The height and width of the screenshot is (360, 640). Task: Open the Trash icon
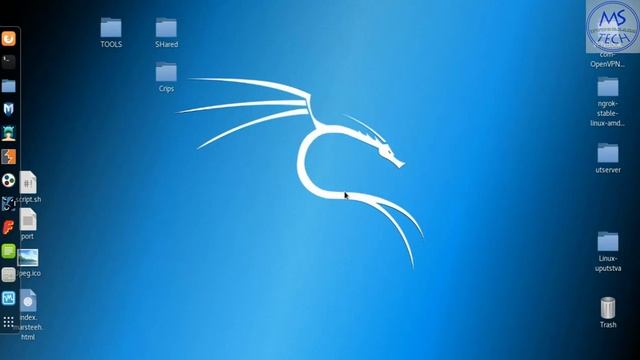(x=608, y=308)
